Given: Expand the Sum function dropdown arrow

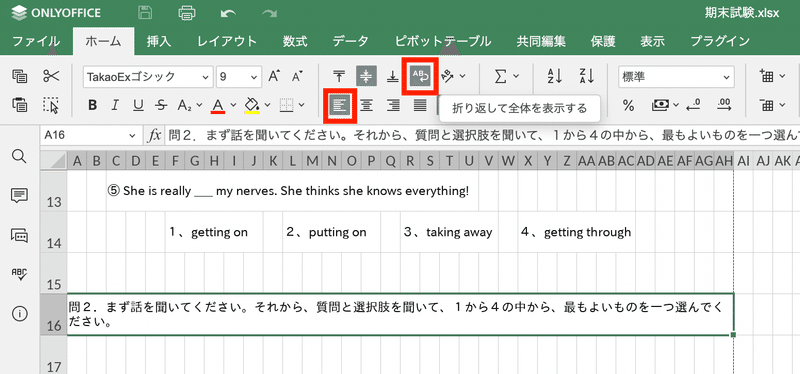Looking at the screenshot, I should [516, 77].
